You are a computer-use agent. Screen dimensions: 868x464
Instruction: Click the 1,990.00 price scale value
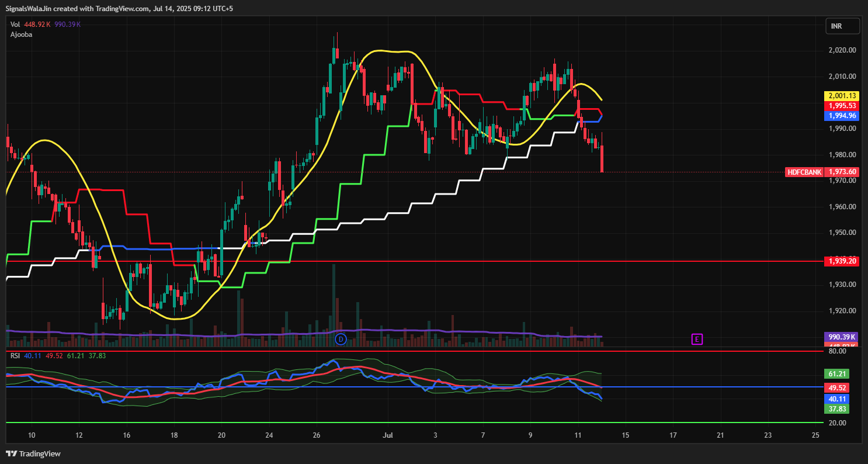coord(842,129)
